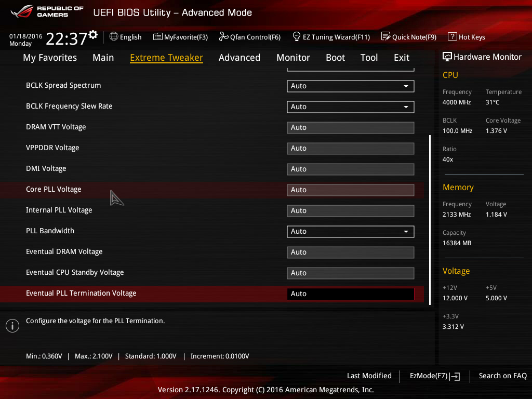Click the info icon beside the description
This screenshot has height=399, width=532.
pyautogui.click(x=12, y=326)
